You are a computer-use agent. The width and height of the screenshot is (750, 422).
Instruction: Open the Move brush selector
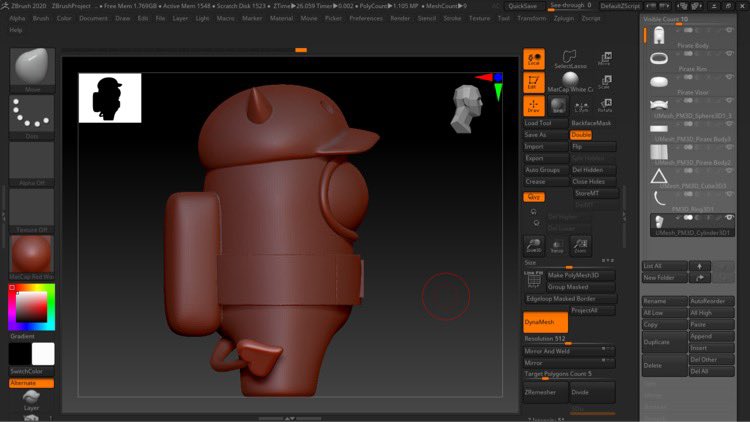point(32,70)
